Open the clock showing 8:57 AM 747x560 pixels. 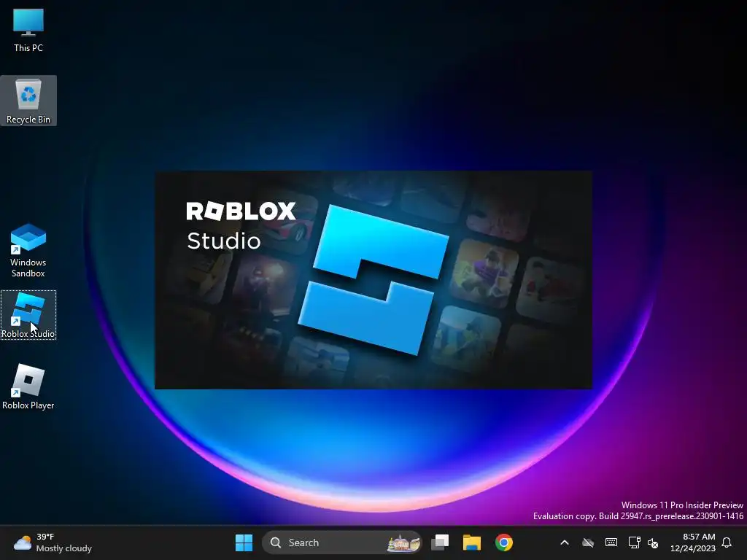(x=693, y=542)
